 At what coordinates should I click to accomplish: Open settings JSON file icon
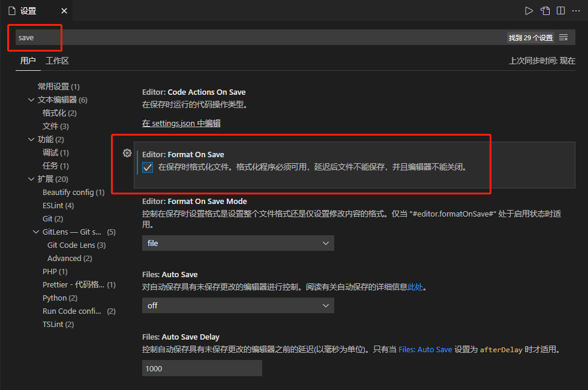545,11
